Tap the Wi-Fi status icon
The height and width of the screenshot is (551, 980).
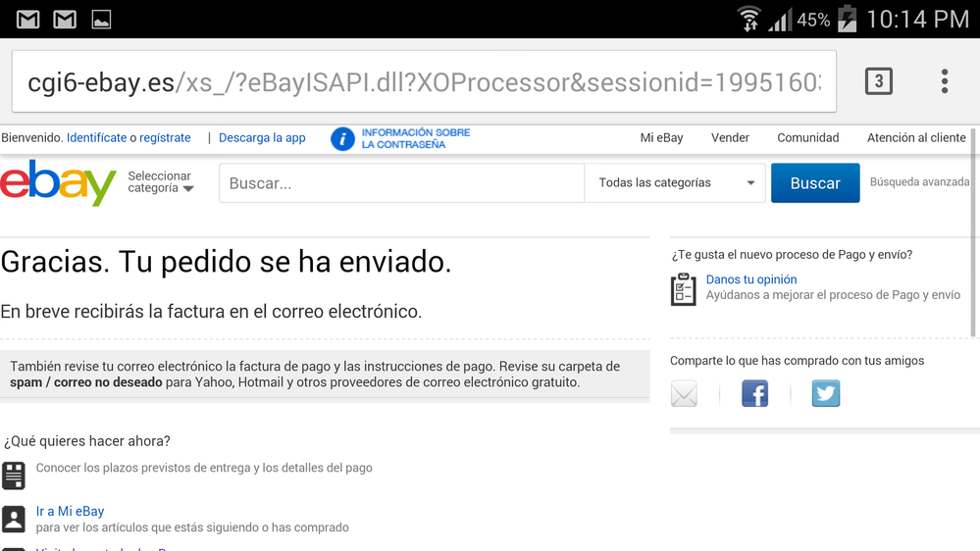point(748,19)
